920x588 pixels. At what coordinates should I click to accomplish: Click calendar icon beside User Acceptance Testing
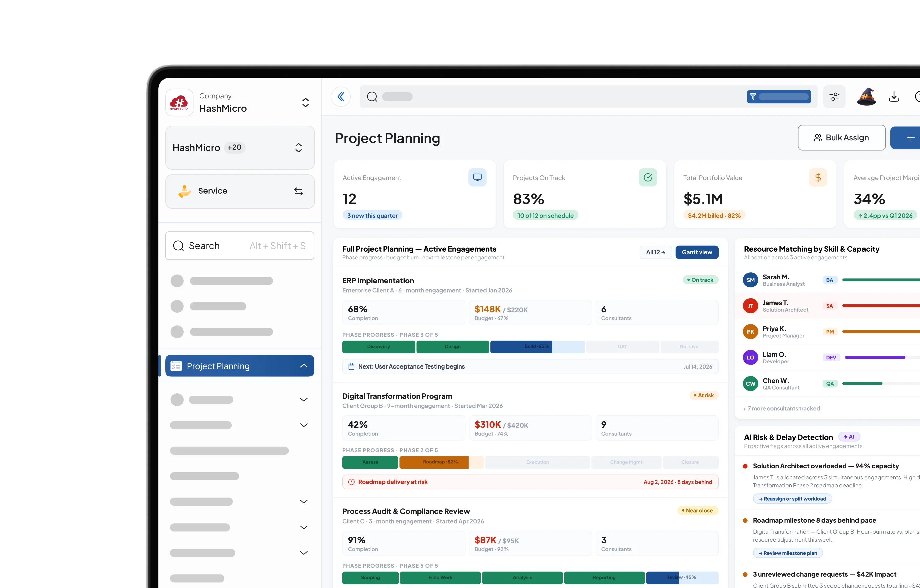351,366
